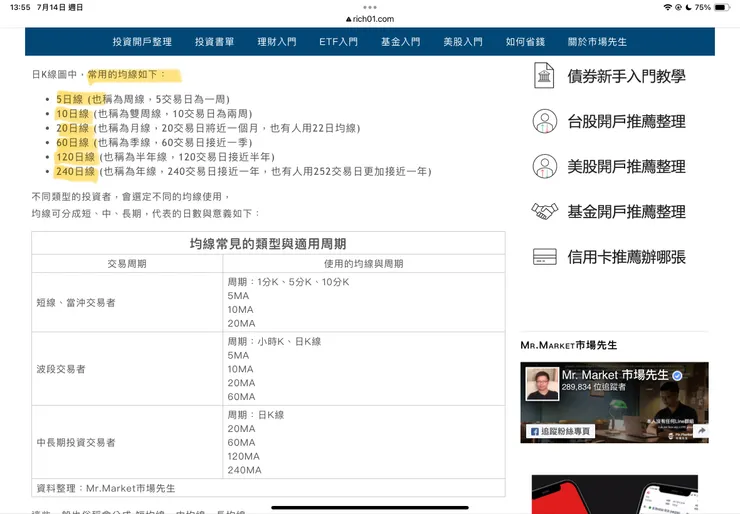Image resolution: width=740 pixels, height=514 pixels.
Task: Open the ETF入門 menu item
Action: [338, 42]
